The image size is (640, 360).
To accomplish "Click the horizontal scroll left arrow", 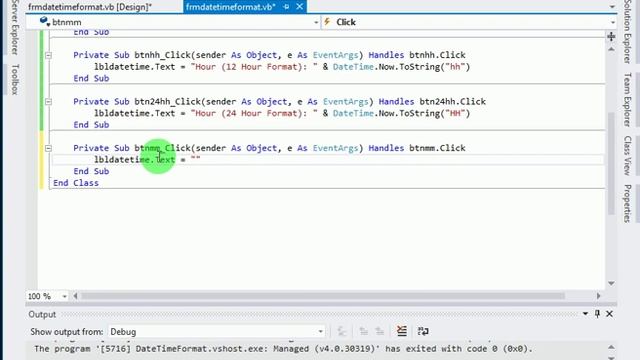I will coord(76,296).
